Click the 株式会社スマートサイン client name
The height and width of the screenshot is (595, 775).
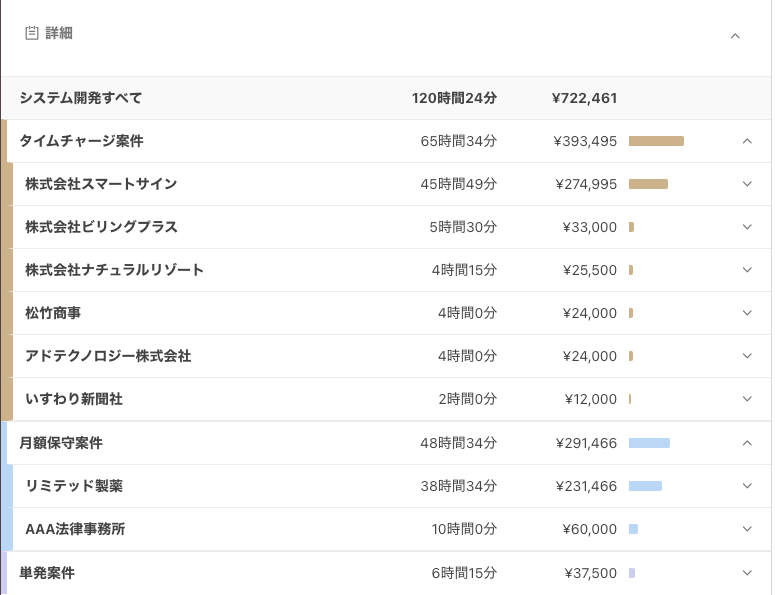point(101,184)
